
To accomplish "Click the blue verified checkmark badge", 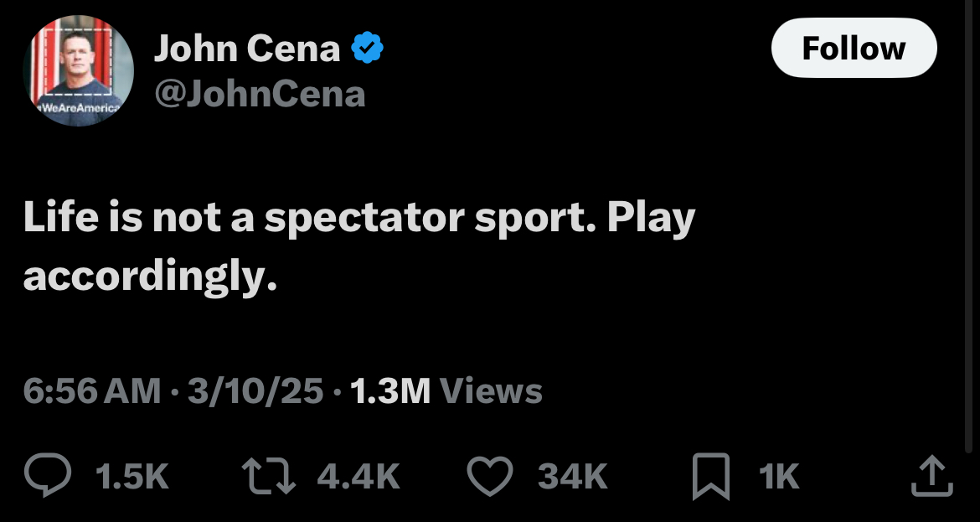I will click(x=367, y=49).
